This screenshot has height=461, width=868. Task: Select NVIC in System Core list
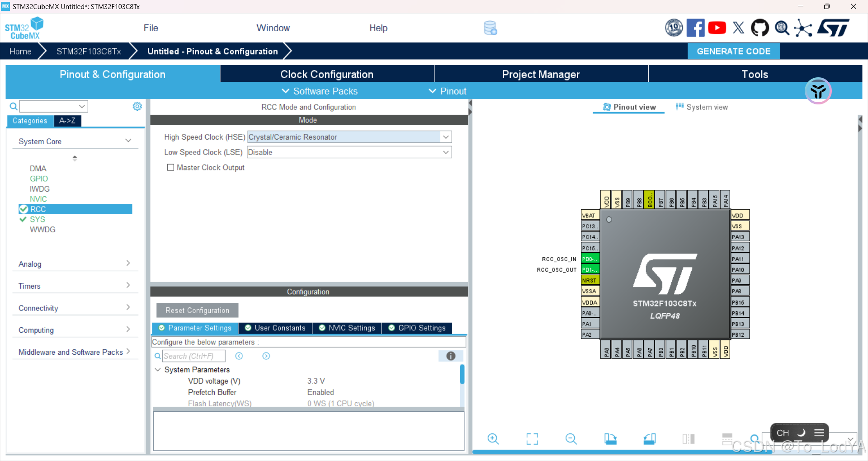point(38,199)
